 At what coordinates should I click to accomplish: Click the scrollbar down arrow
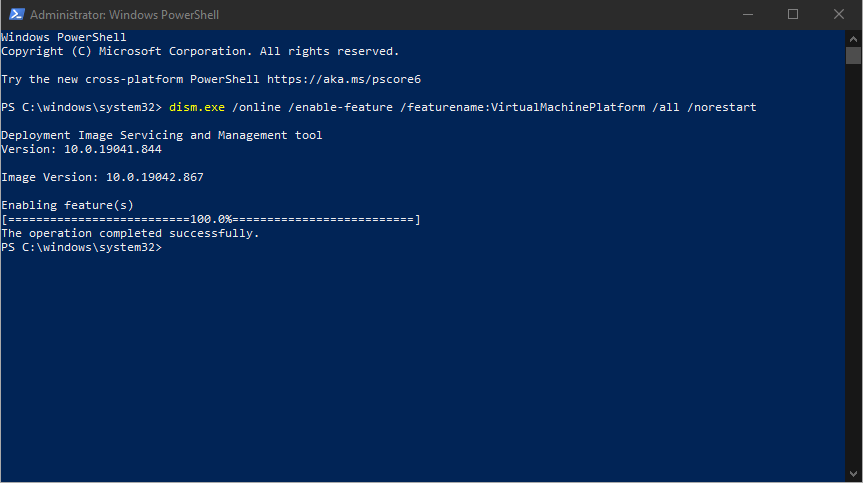853,474
